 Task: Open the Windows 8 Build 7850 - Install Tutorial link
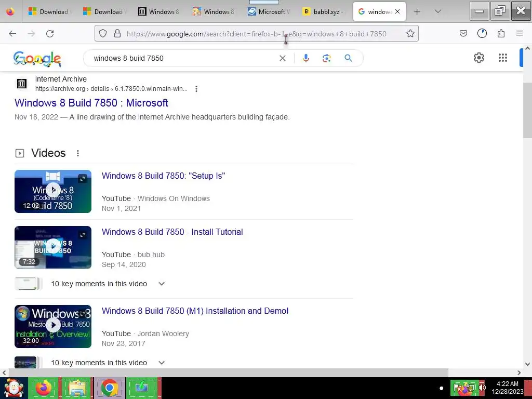click(x=172, y=232)
